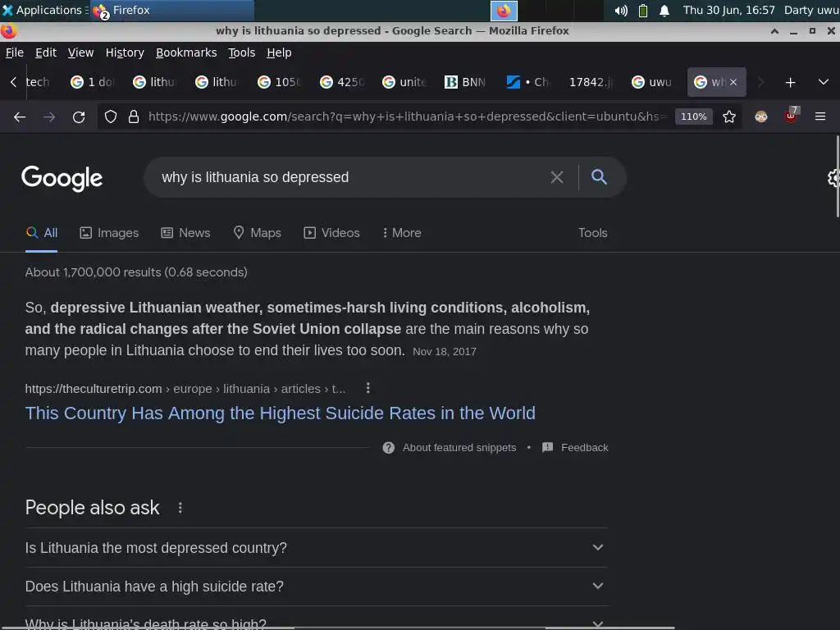
Task: Open People also ask options menu
Action: point(180,508)
